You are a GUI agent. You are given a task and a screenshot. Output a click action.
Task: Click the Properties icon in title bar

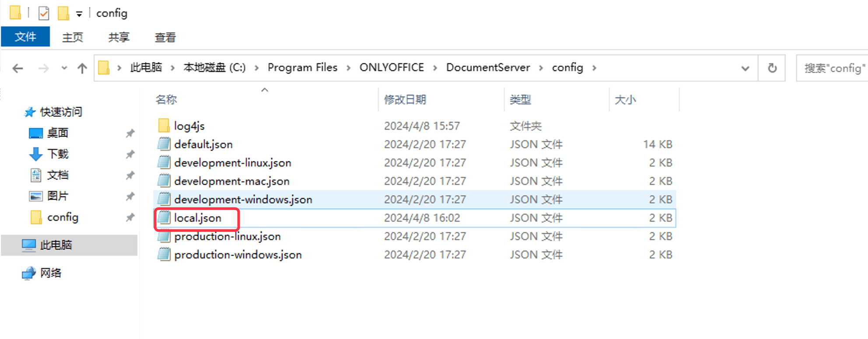tap(44, 13)
